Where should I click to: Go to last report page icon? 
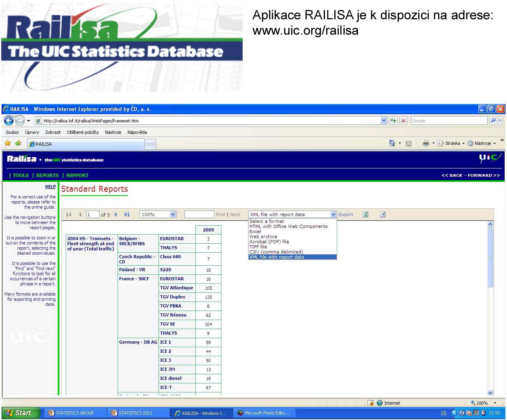pyautogui.click(x=127, y=215)
